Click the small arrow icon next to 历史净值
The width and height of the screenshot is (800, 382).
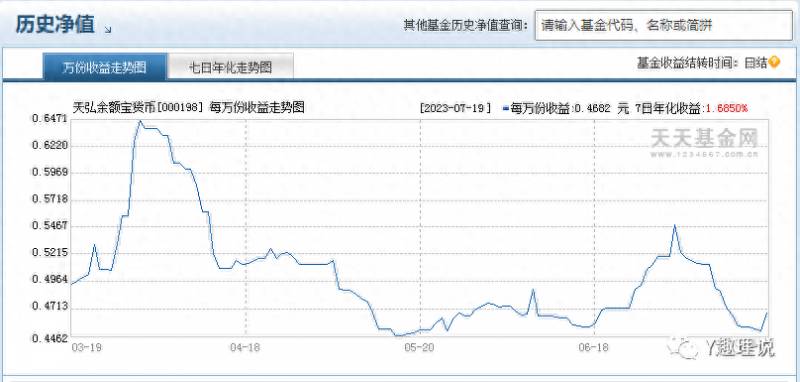108,30
